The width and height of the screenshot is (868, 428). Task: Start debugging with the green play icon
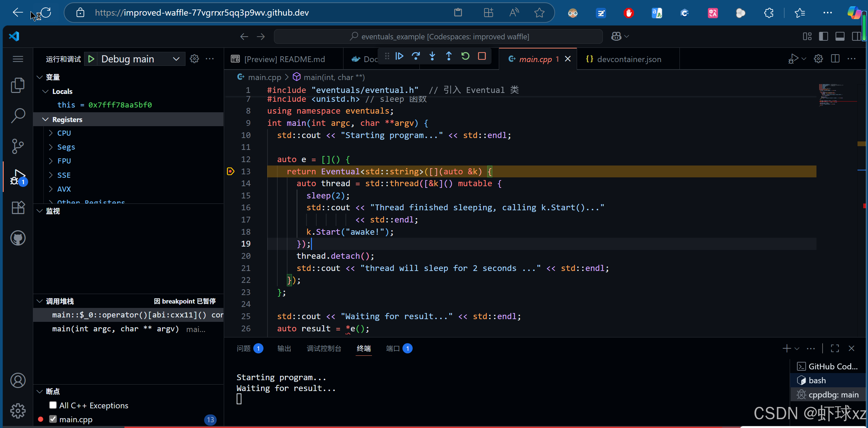click(x=91, y=59)
